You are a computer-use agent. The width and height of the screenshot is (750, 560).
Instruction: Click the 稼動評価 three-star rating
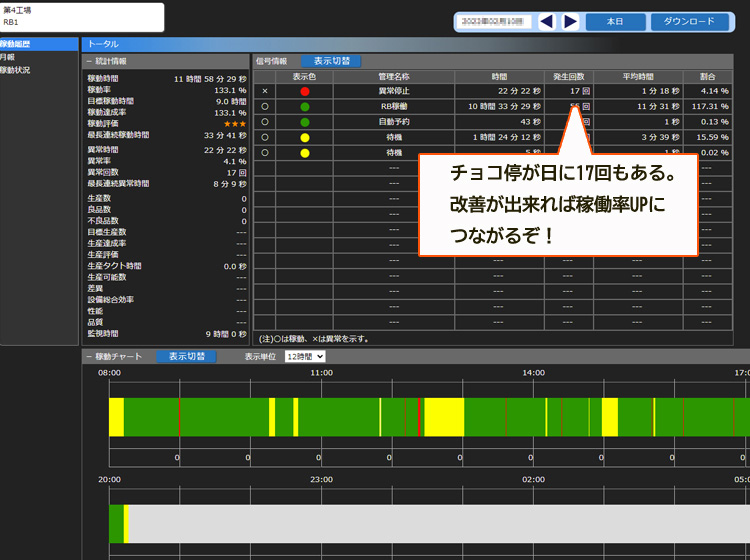click(235, 125)
